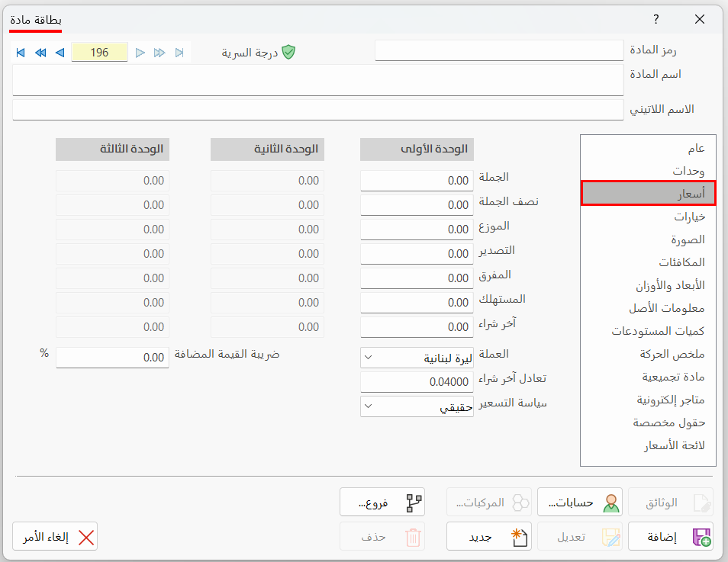Open the كميات المستودعات tab
Image resolution: width=728 pixels, height=562 pixels.
(x=648, y=330)
